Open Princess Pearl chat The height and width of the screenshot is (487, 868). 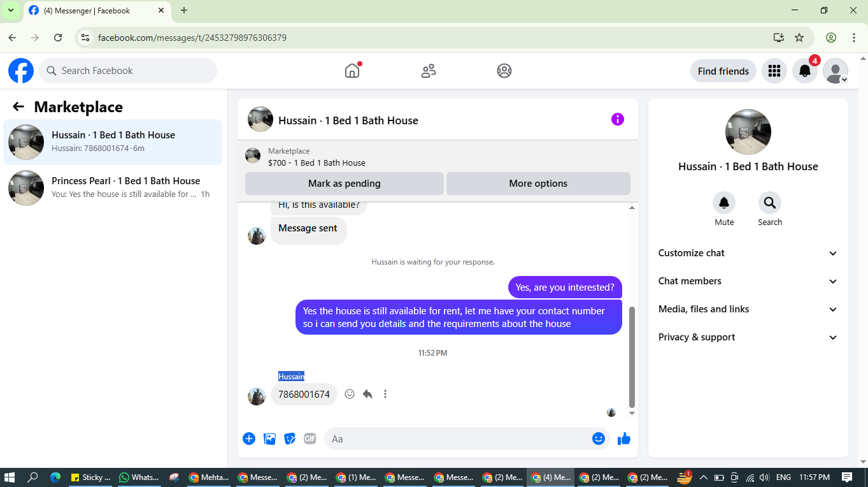pos(113,187)
